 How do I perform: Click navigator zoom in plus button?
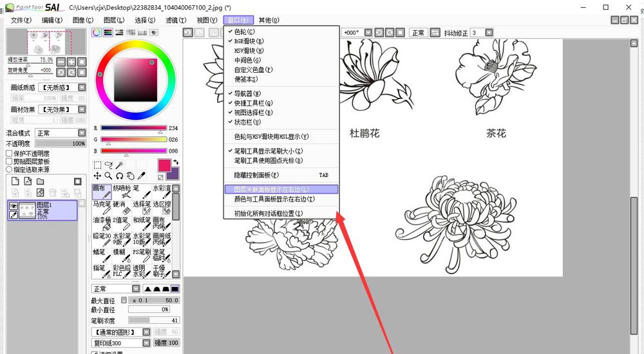pos(71,62)
